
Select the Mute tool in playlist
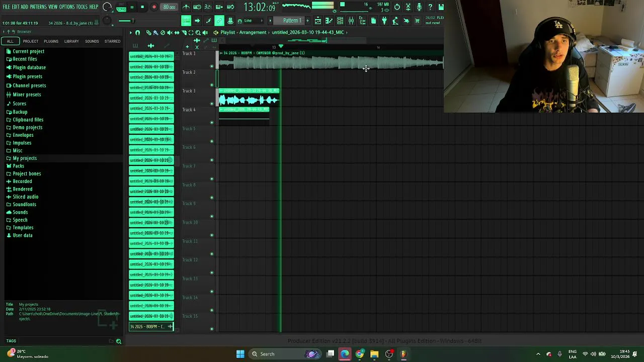170,32
